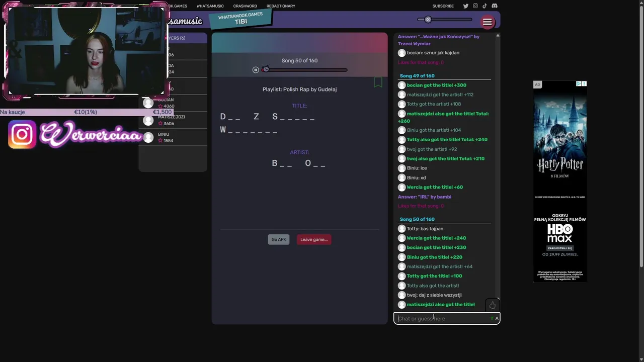
Task: Adjust the volume slider knob
Action: tap(428, 20)
